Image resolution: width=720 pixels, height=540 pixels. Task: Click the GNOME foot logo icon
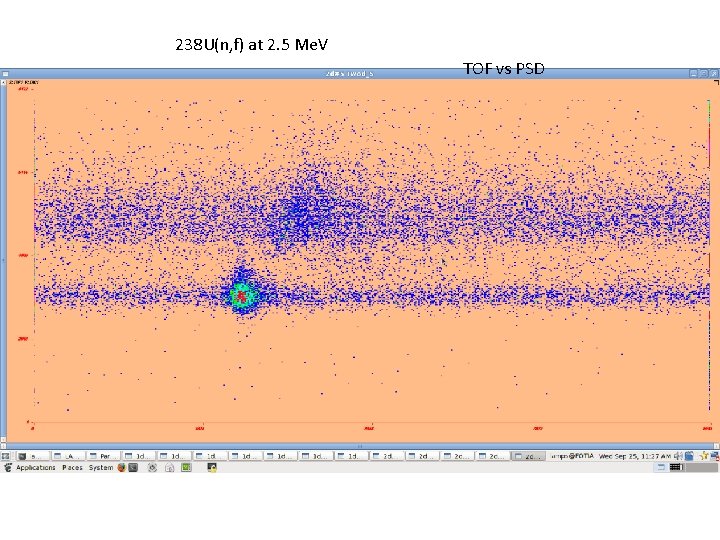coord(8,467)
